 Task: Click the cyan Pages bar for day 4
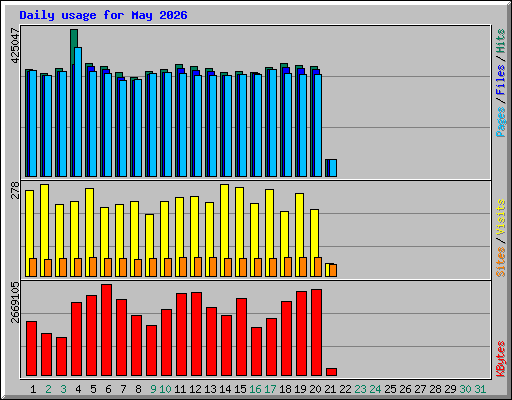pyautogui.click(x=78, y=112)
